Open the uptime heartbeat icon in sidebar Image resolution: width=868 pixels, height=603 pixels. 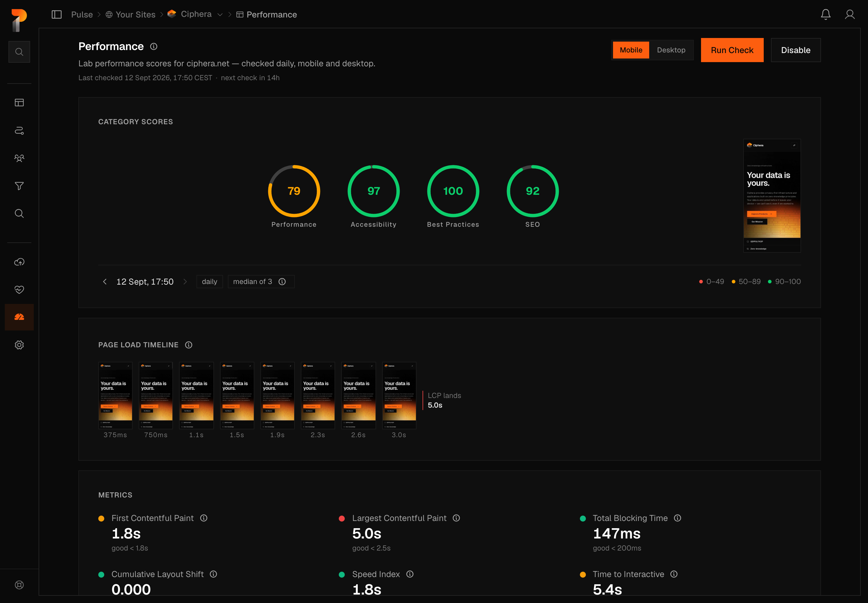19,289
